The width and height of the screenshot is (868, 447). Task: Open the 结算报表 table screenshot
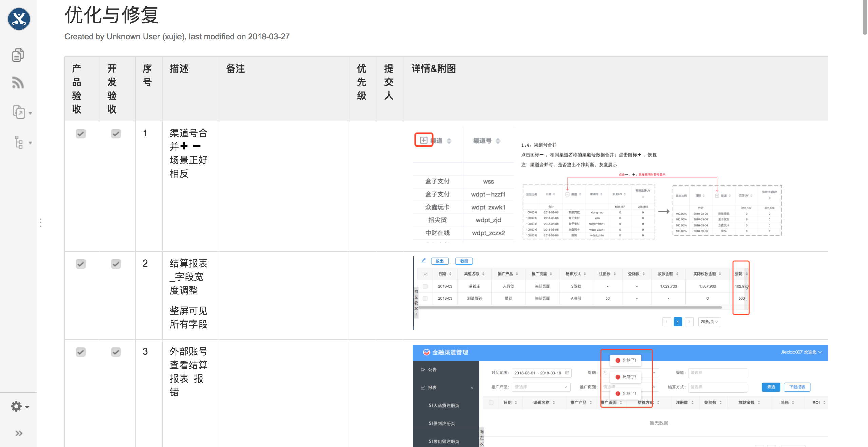click(581, 293)
